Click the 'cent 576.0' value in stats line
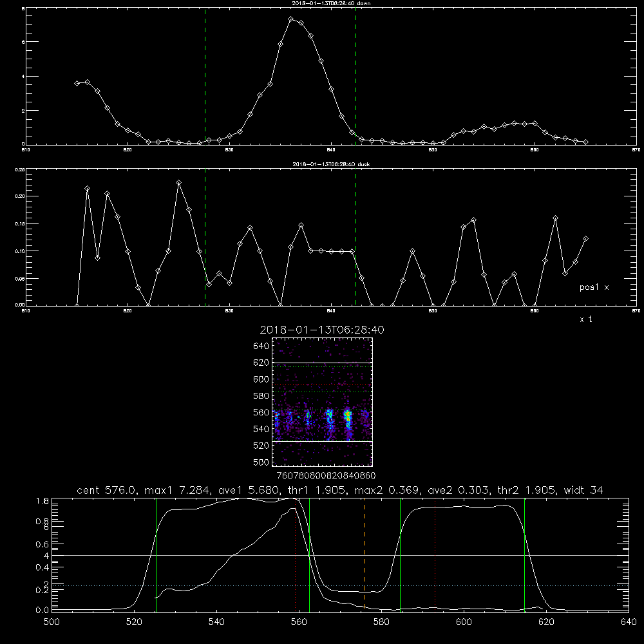The width and height of the screenshot is (644, 644). tap(106, 490)
